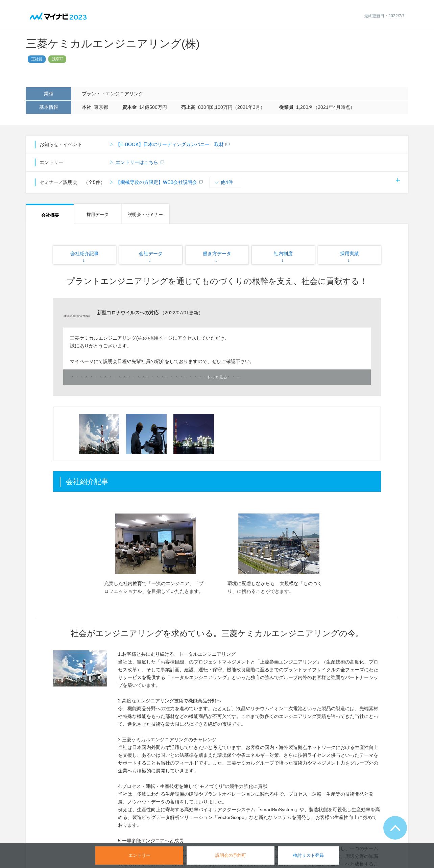
Task: Jump to 採用実績 section button
Action: (349, 255)
